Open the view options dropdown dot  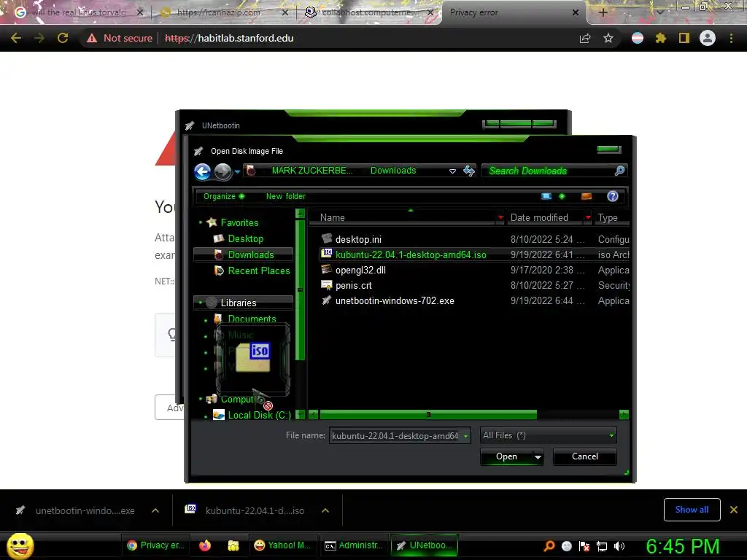click(562, 196)
